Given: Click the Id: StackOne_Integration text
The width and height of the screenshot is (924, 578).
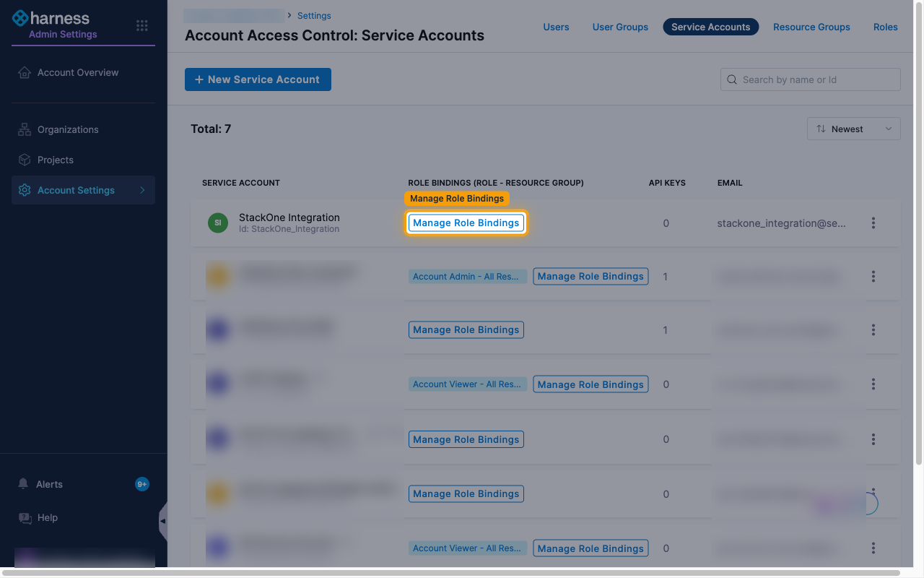Looking at the screenshot, I should [289, 229].
